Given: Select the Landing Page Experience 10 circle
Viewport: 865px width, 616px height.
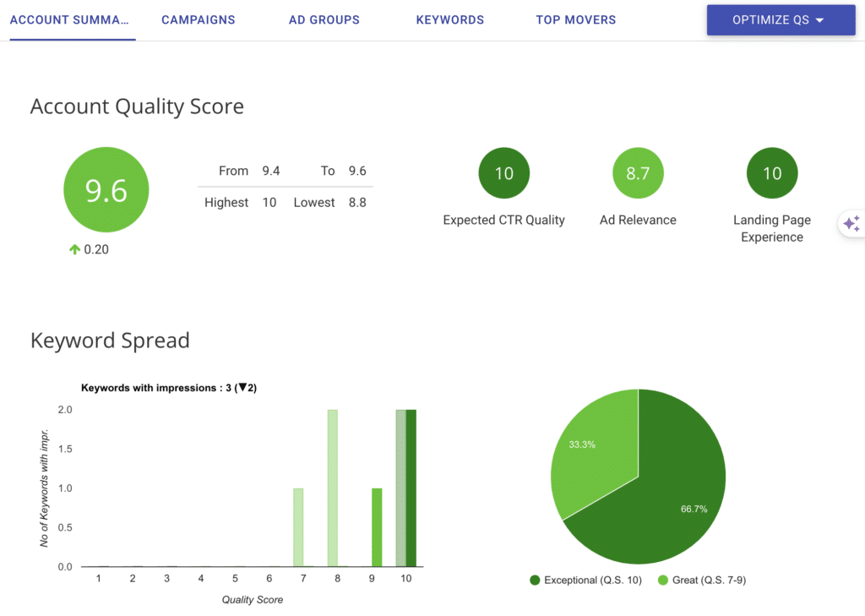Looking at the screenshot, I should tap(772, 172).
